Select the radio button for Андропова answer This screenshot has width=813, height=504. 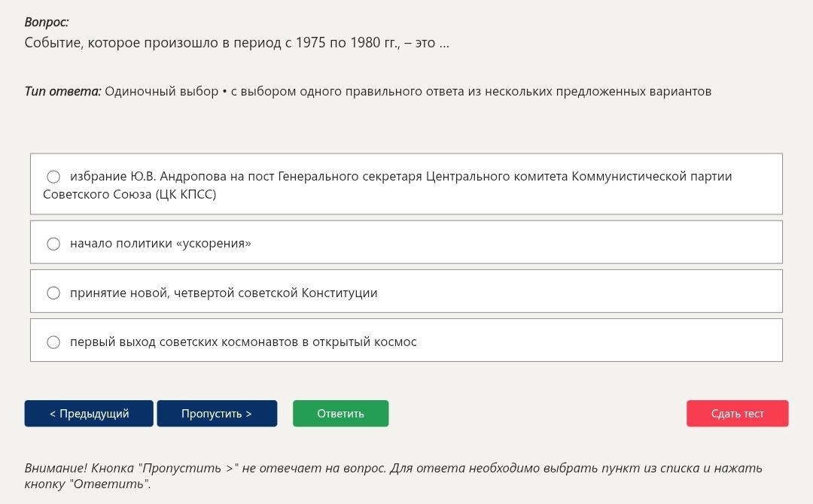(53, 177)
